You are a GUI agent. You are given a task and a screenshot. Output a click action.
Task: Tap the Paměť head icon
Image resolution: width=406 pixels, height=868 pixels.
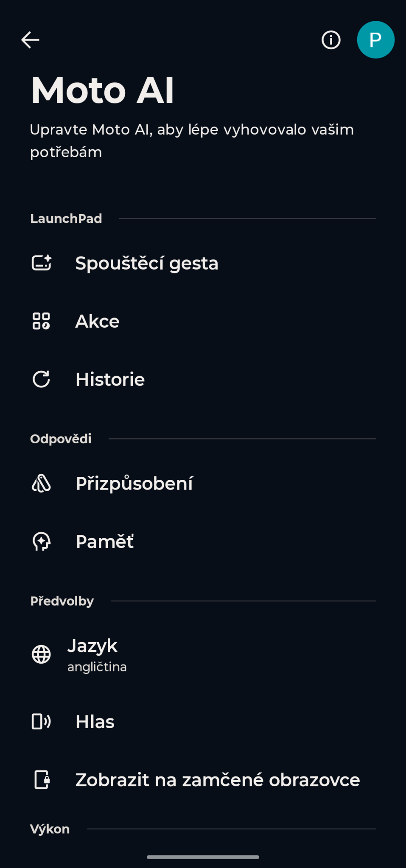click(x=42, y=541)
